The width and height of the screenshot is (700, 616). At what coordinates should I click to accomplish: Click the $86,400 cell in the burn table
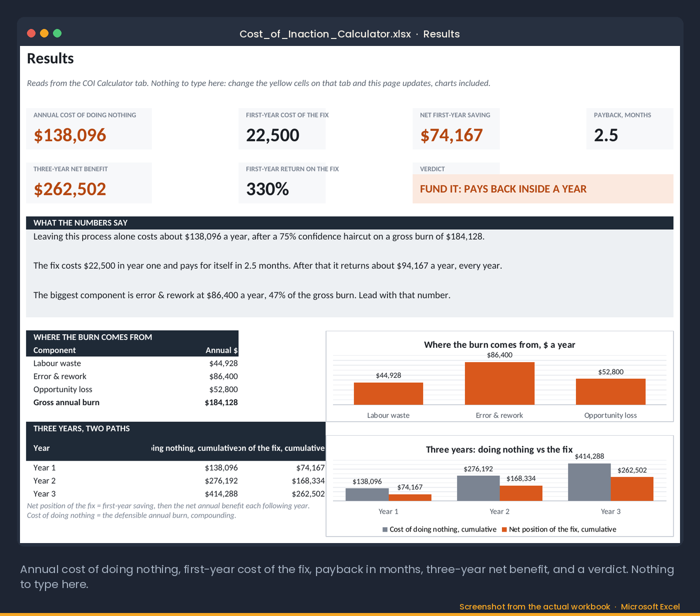(223, 377)
